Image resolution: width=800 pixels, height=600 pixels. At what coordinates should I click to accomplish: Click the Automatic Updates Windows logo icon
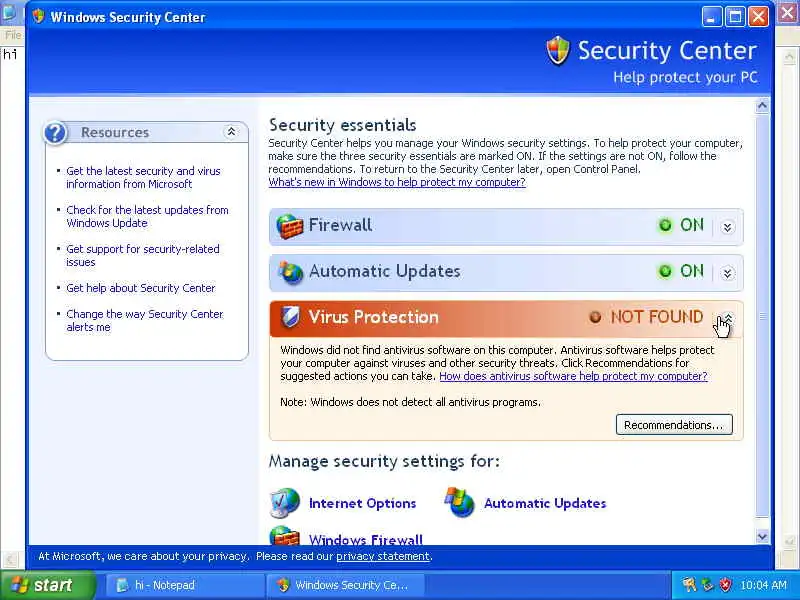coord(459,503)
